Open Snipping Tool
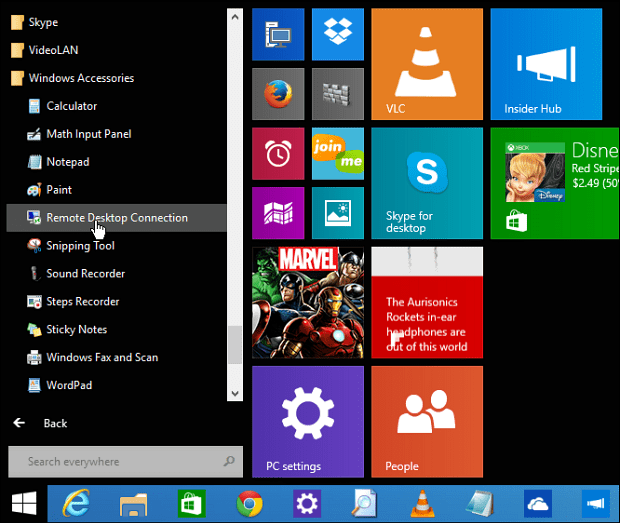 point(117,245)
